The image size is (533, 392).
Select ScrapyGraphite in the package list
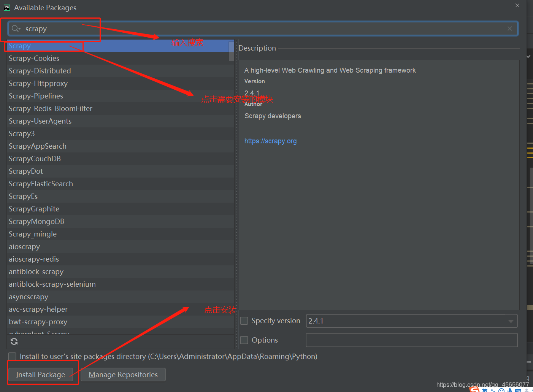point(120,209)
